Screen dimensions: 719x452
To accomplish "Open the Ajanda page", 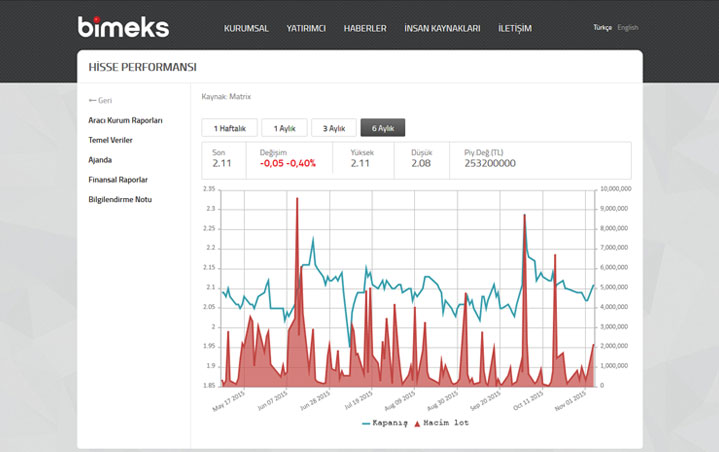I will point(100,160).
